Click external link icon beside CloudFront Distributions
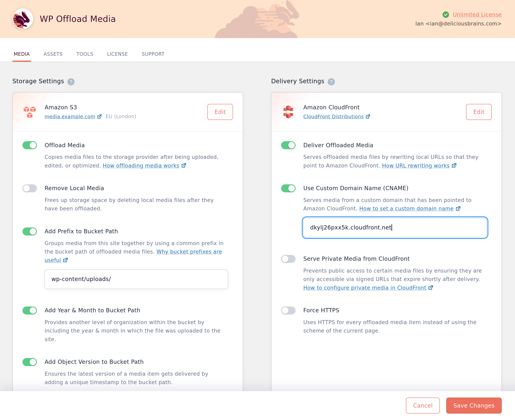This screenshot has width=515, height=420. coord(368,117)
